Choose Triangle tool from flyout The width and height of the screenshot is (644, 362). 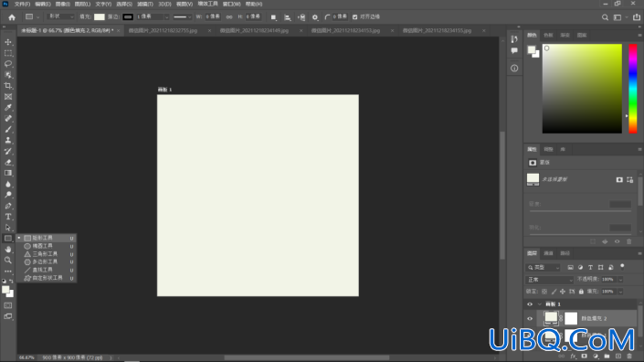[46, 254]
